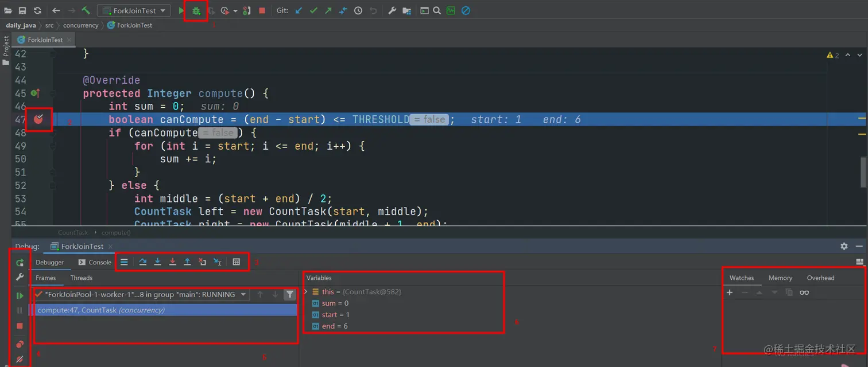868x367 pixels.
Task: Stop the debug session with the red square
Action: 20,326
